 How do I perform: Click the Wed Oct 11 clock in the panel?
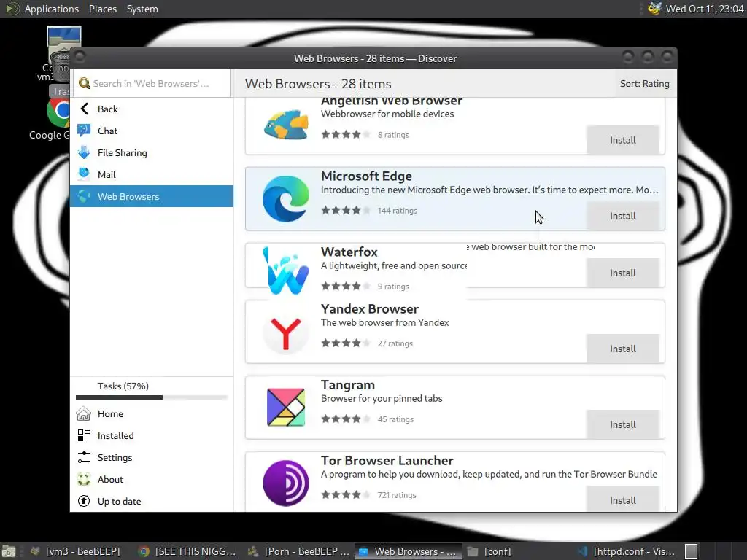(x=705, y=9)
